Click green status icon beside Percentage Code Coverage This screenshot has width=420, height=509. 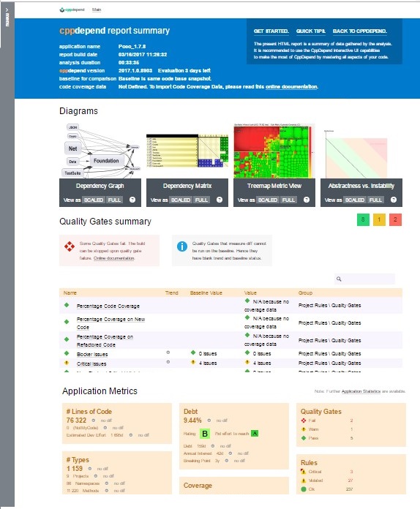pos(67,305)
